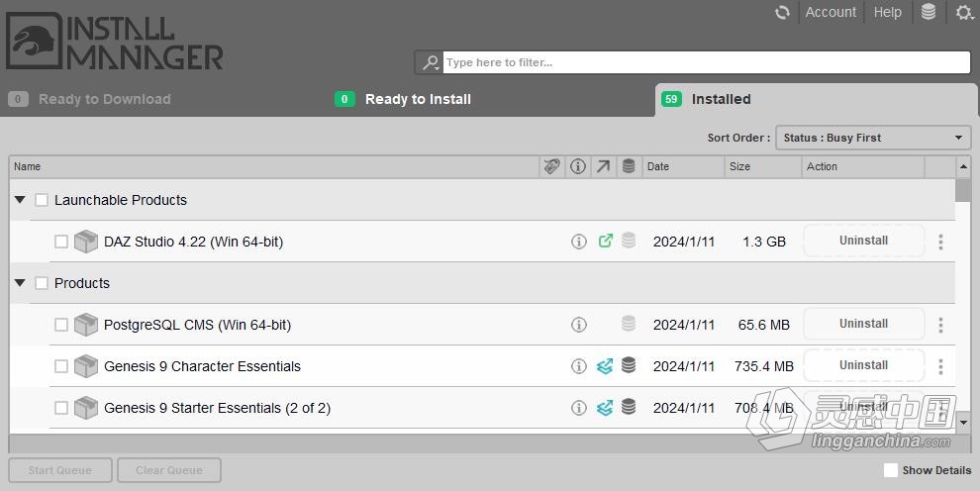This screenshot has height=491, width=980.
Task: Check the DAZ Studio 4.22 checkbox
Action: coord(61,242)
